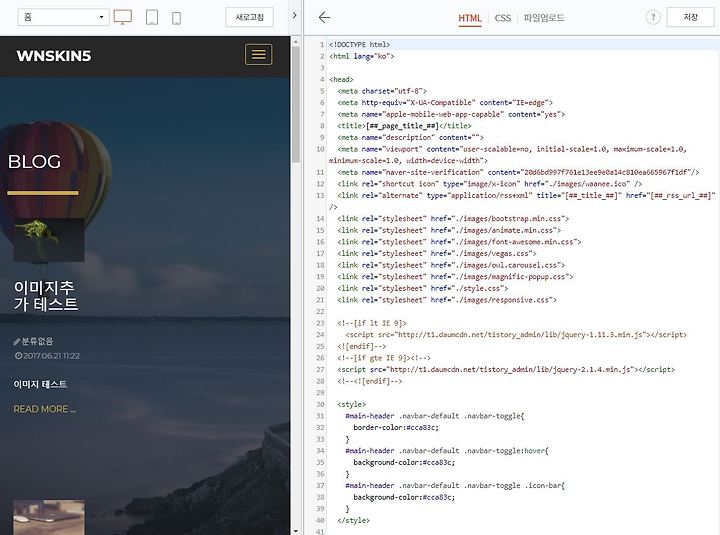Image resolution: width=720 pixels, height=535 pixels.
Task: Switch preview to tablet view
Action: pyautogui.click(x=152, y=17)
